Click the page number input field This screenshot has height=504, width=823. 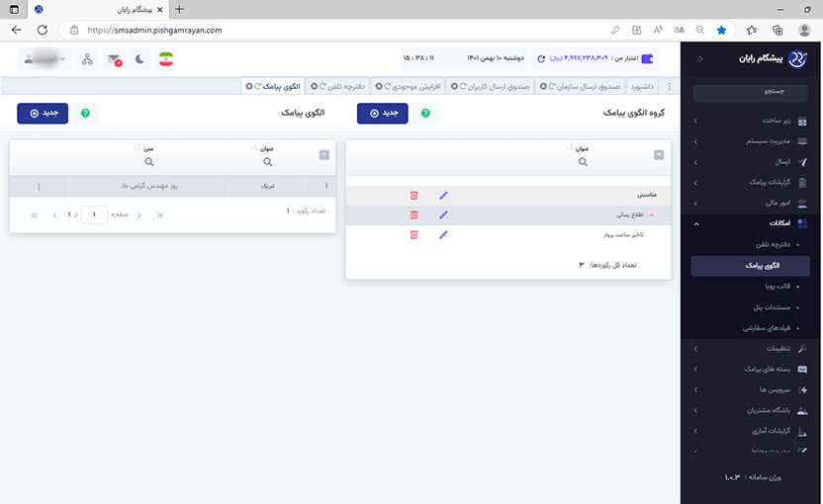[95, 214]
